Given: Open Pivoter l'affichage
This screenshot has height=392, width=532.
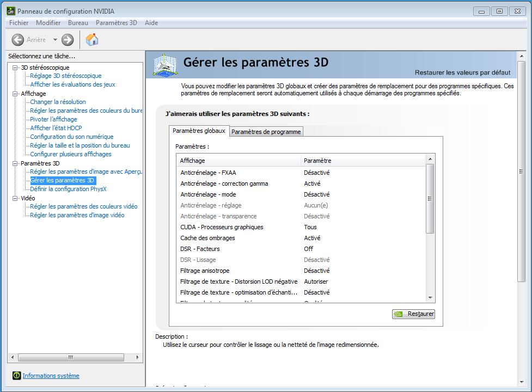Looking at the screenshot, I should click(x=53, y=119).
